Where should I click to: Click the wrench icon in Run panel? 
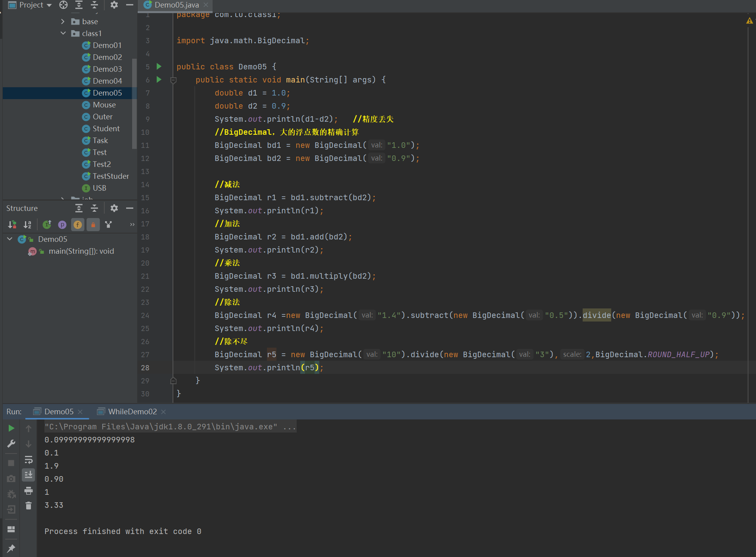pos(11,444)
